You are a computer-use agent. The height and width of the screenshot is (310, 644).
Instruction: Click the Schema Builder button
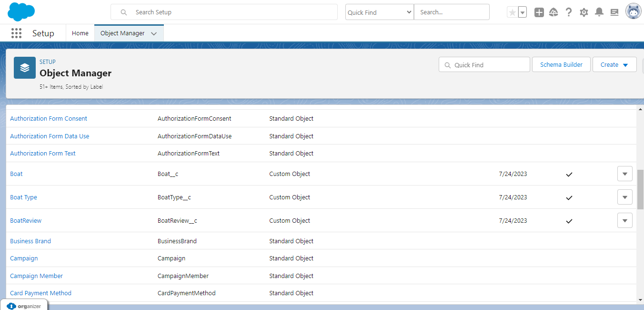[x=561, y=65]
